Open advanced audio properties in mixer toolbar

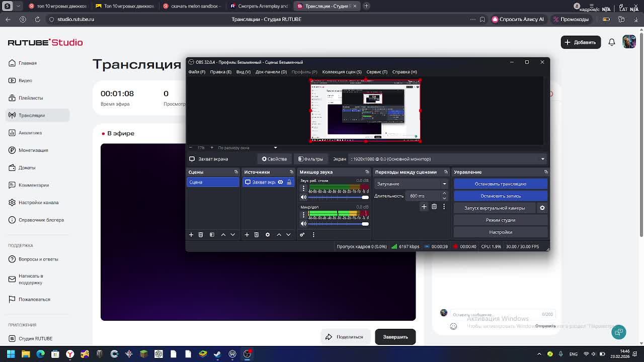pos(302,235)
